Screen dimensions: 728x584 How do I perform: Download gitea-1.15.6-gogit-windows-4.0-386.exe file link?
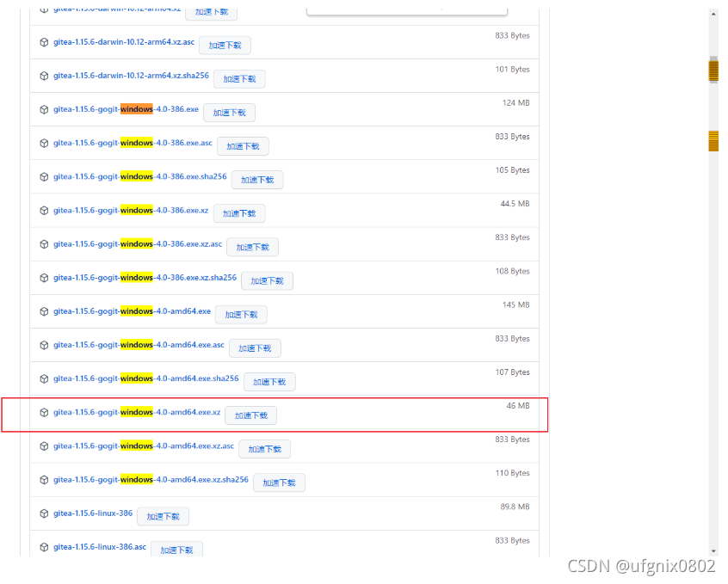126,109
